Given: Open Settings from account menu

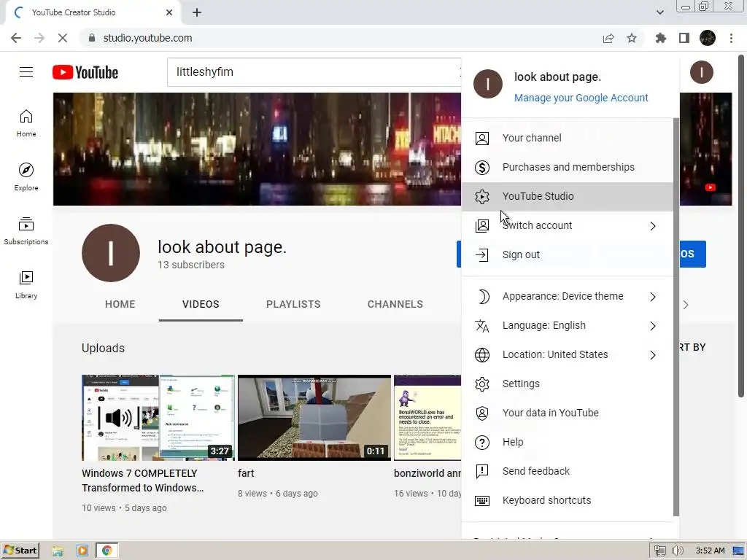Looking at the screenshot, I should pyautogui.click(x=567, y=384).
